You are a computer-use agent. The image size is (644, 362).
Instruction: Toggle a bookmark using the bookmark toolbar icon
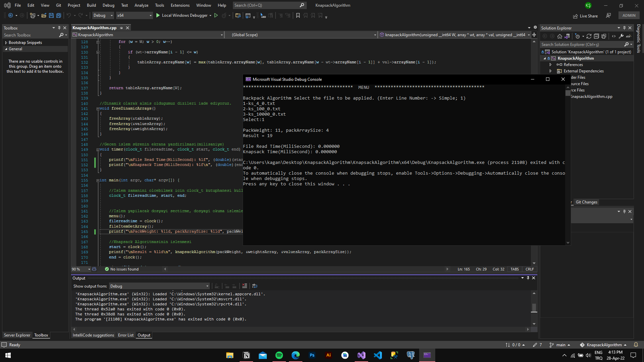[298, 15]
